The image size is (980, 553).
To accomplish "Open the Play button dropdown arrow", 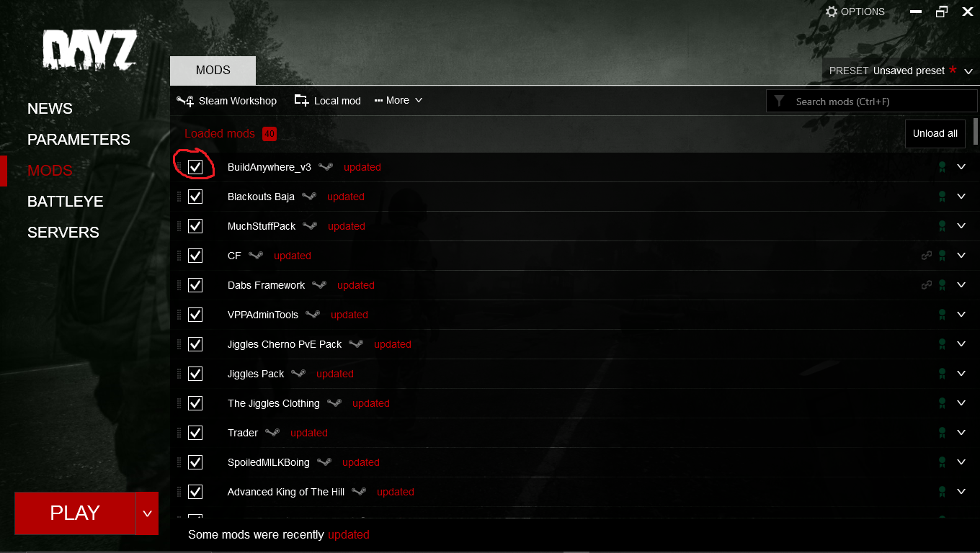I will pyautogui.click(x=147, y=513).
